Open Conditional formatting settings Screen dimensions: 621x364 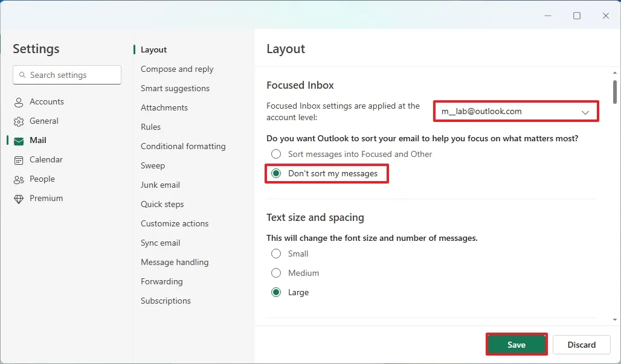pyautogui.click(x=183, y=146)
